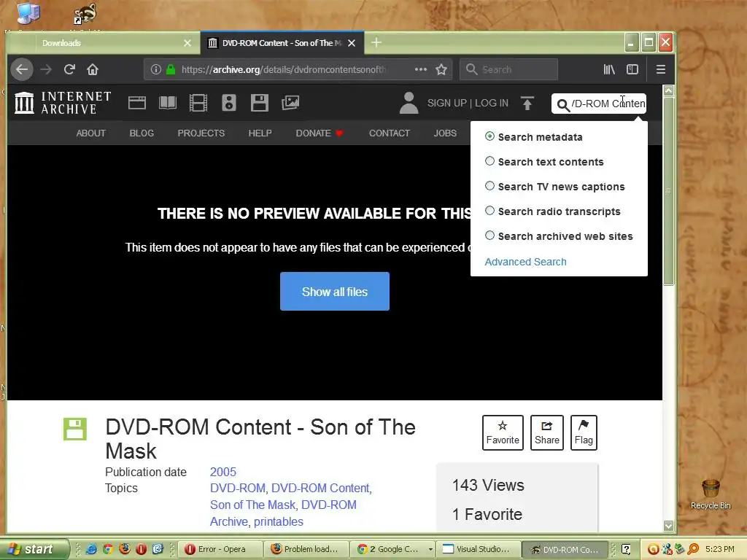Open the Firefox Library icon

click(609, 69)
